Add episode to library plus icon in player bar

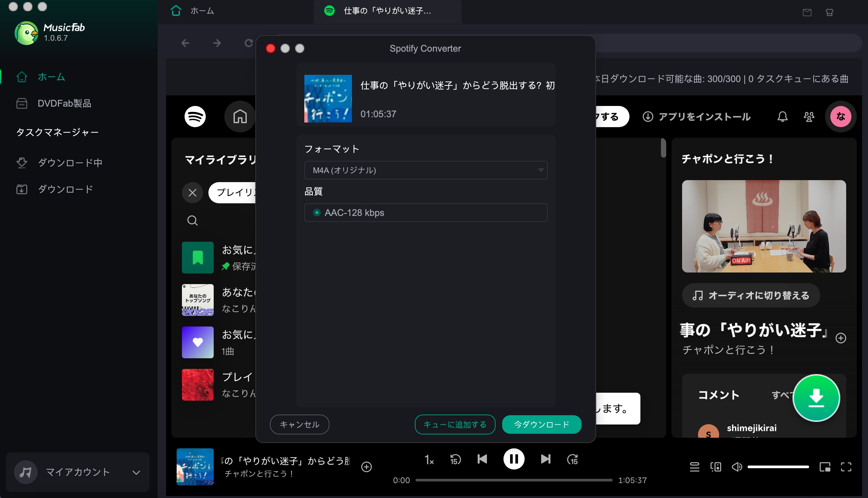click(x=367, y=467)
